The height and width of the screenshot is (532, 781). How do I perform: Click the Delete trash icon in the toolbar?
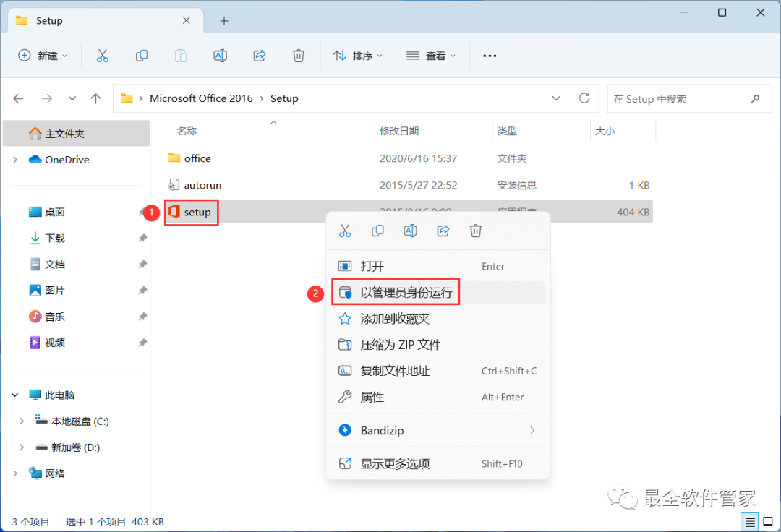(299, 56)
